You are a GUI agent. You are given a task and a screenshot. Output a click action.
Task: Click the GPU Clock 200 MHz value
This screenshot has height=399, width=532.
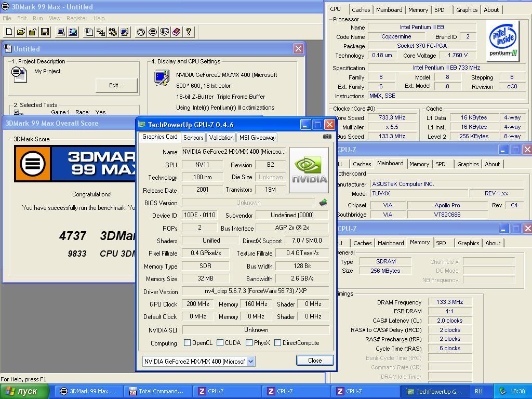[198, 303]
